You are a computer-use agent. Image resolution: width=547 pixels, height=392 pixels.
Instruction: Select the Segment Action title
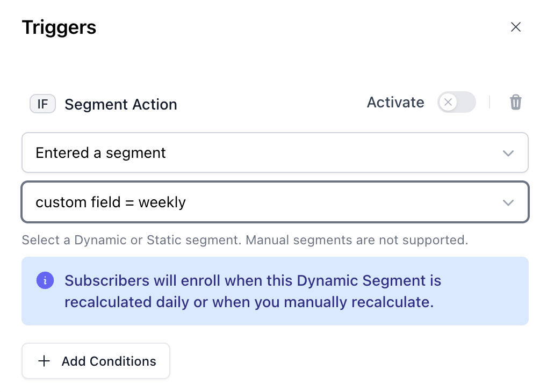(x=121, y=104)
